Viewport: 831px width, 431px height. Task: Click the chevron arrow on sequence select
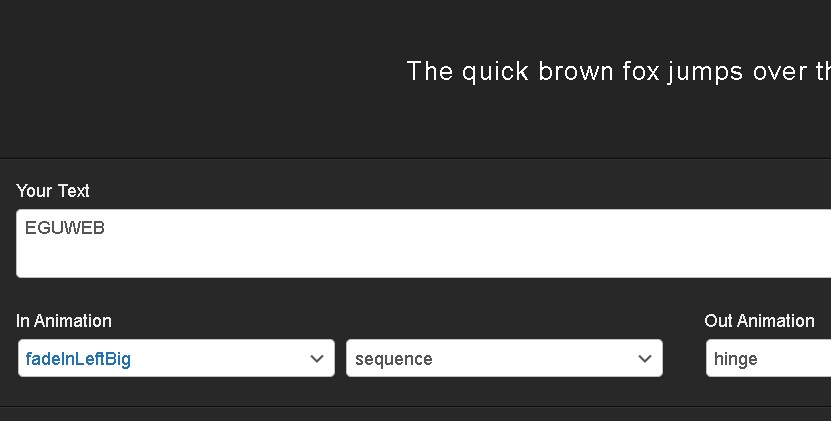click(645, 359)
